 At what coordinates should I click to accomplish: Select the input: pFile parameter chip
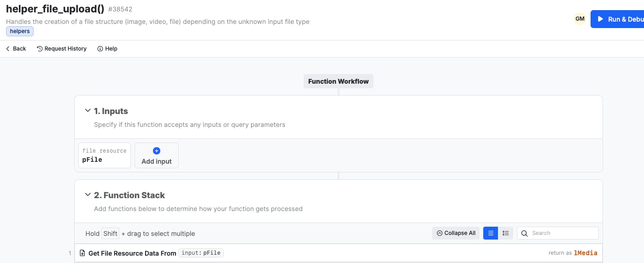point(201,253)
